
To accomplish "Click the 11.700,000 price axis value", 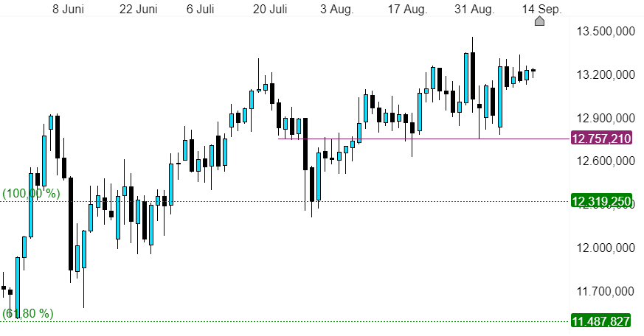I will (x=606, y=291).
